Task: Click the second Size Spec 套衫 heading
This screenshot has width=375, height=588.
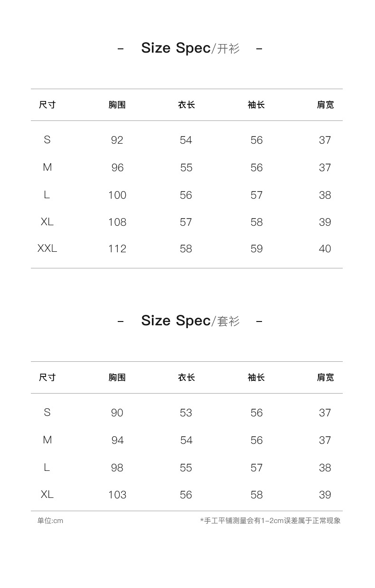Action: pos(190,321)
